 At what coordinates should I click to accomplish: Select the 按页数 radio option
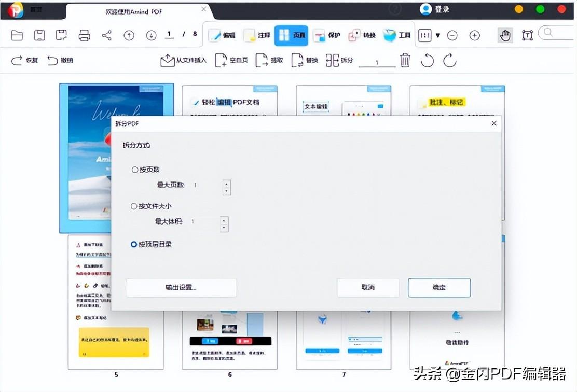(x=145, y=170)
